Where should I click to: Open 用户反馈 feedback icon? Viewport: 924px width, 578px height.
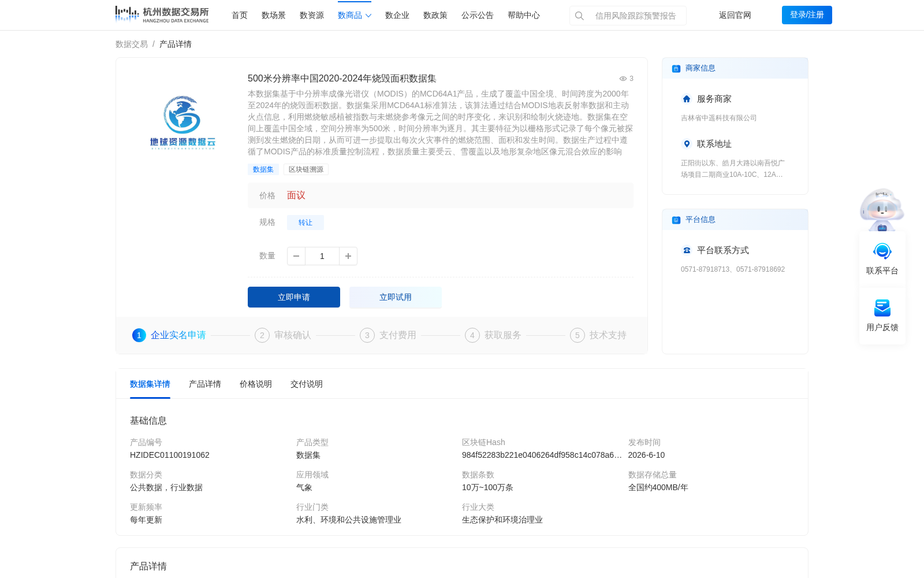tap(882, 308)
